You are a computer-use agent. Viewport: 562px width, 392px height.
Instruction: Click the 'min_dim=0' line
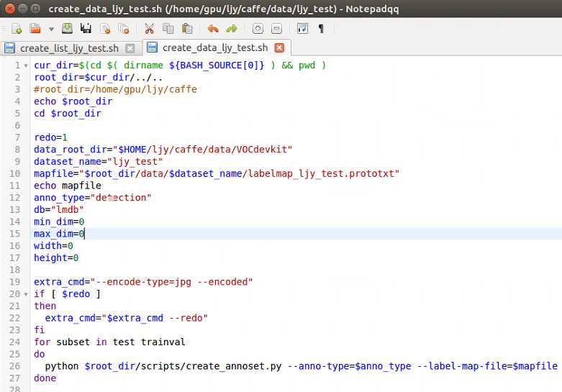59,222
